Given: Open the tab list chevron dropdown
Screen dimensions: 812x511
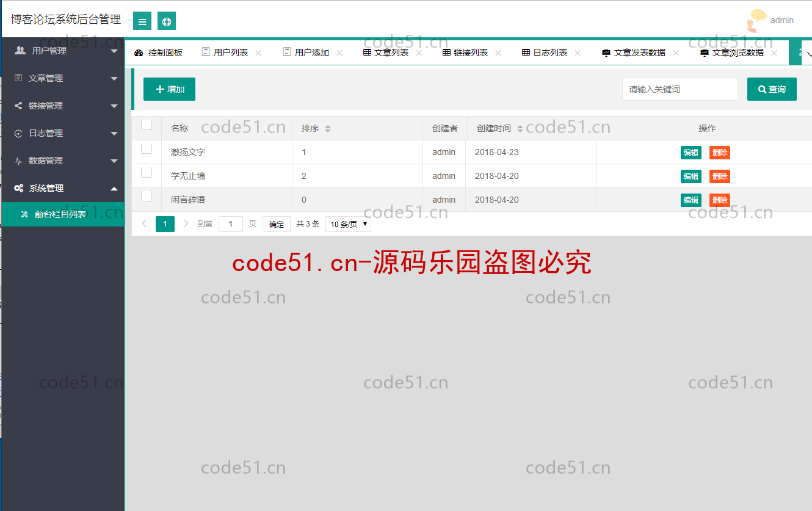Looking at the screenshot, I should [x=810, y=54].
